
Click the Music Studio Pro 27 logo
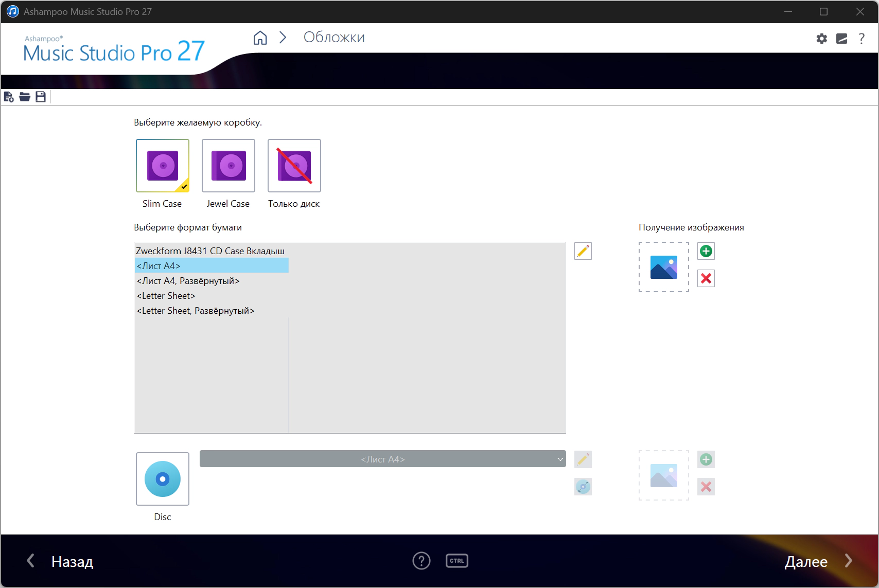coord(114,50)
